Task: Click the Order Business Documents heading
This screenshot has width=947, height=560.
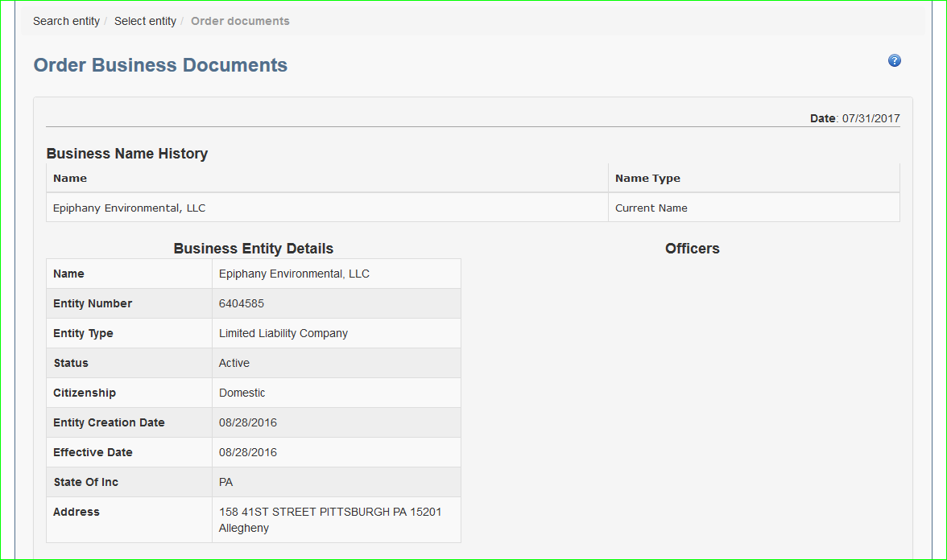Action: click(160, 65)
